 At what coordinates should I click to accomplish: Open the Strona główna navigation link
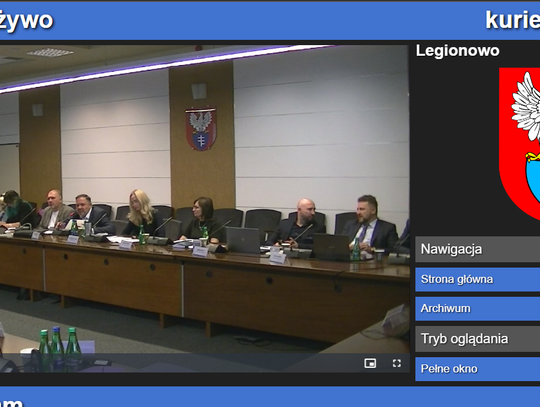[x=478, y=279]
